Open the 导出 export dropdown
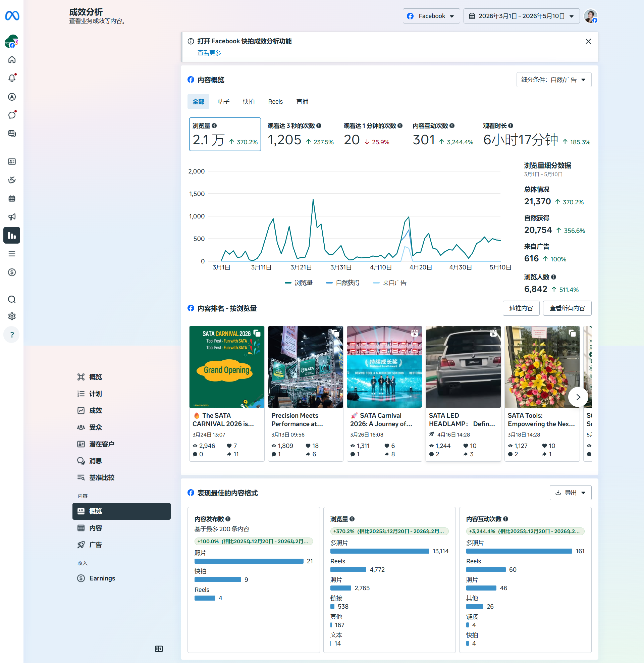644x663 pixels. pyautogui.click(x=570, y=493)
